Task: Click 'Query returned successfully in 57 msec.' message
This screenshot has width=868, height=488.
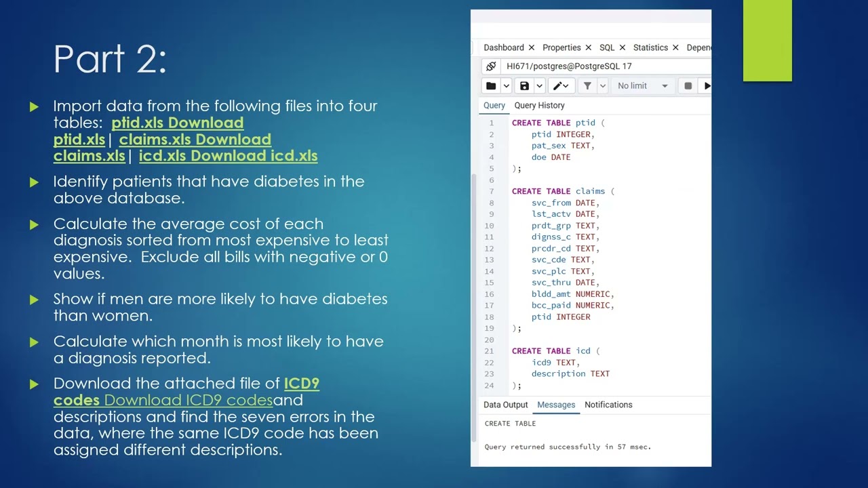Action: click(568, 447)
